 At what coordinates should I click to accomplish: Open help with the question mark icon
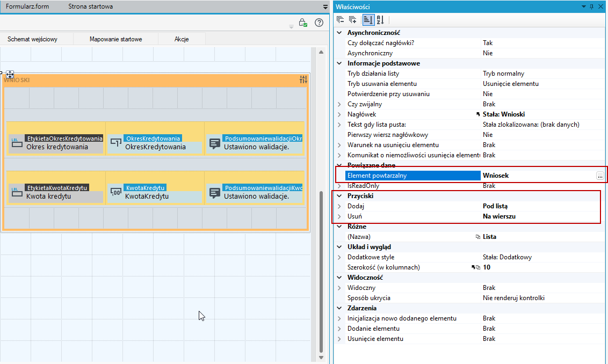pyautogui.click(x=319, y=23)
